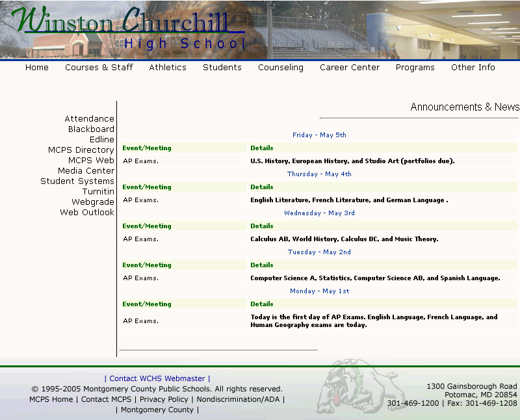
Task: Open Edline from the sidebar
Action: coord(102,140)
